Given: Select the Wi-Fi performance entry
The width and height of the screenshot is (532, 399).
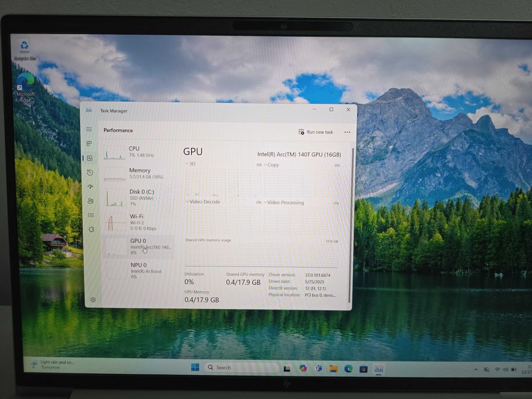Looking at the screenshot, I should click(x=139, y=222).
